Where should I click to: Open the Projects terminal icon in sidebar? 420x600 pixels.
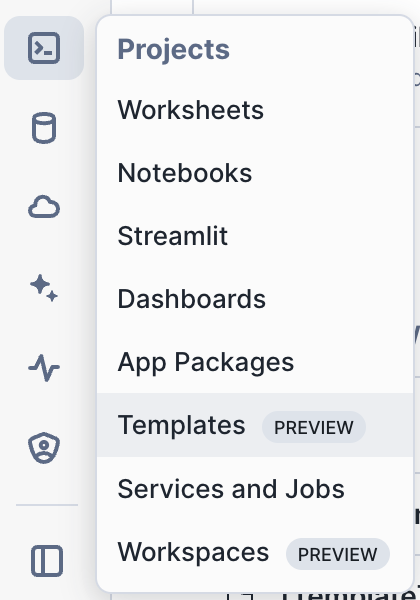pyautogui.click(x=44, y=48)
